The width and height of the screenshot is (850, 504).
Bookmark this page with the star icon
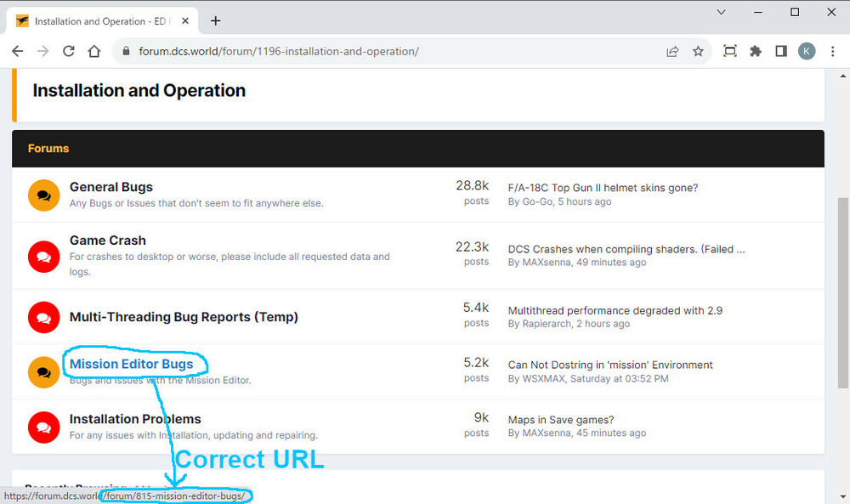pyautogui.click(x=698, y=51)
